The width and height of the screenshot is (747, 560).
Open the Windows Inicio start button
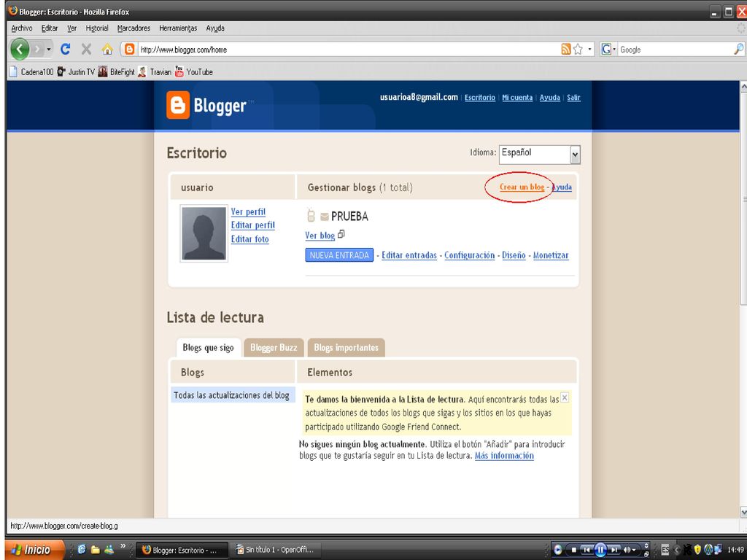34,550
